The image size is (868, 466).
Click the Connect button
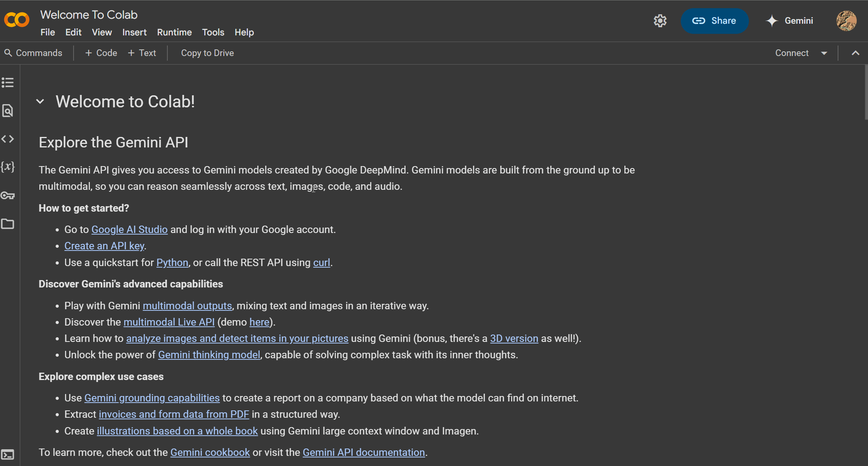click(x=792, y=53)
